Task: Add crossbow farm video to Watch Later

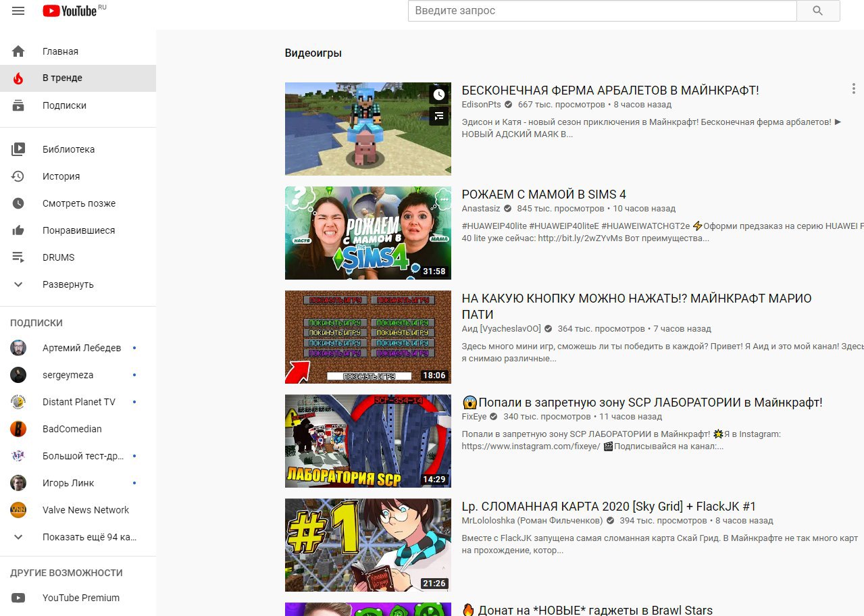Action: 439,95
